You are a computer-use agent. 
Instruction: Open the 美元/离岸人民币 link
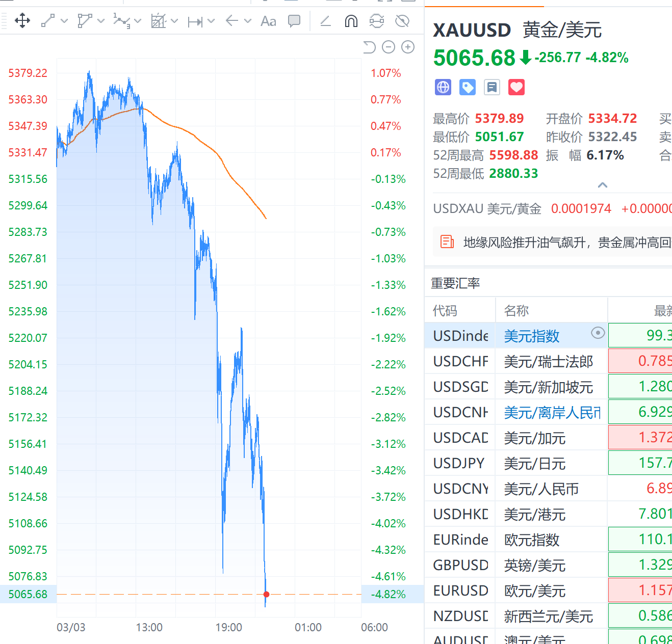[552, 412]
